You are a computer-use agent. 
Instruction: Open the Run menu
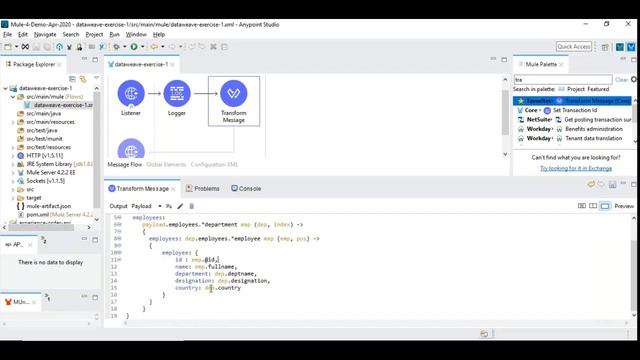[x=115, y=35]
